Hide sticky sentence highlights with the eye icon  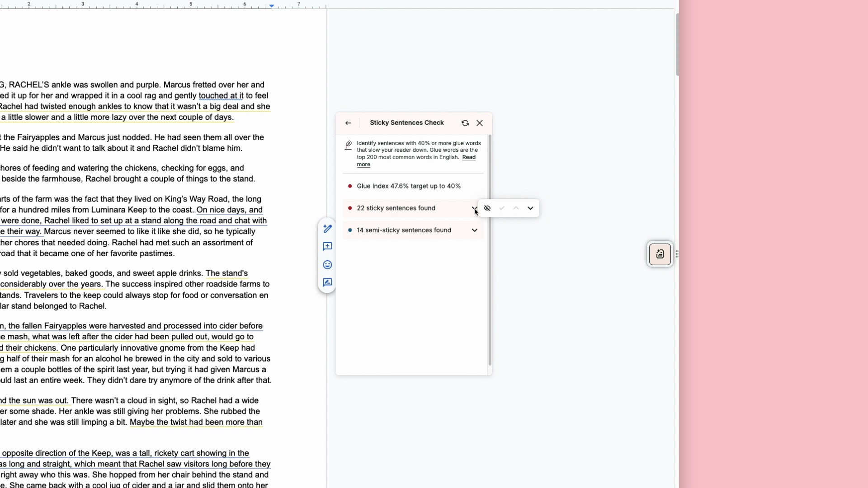[487, 208]
